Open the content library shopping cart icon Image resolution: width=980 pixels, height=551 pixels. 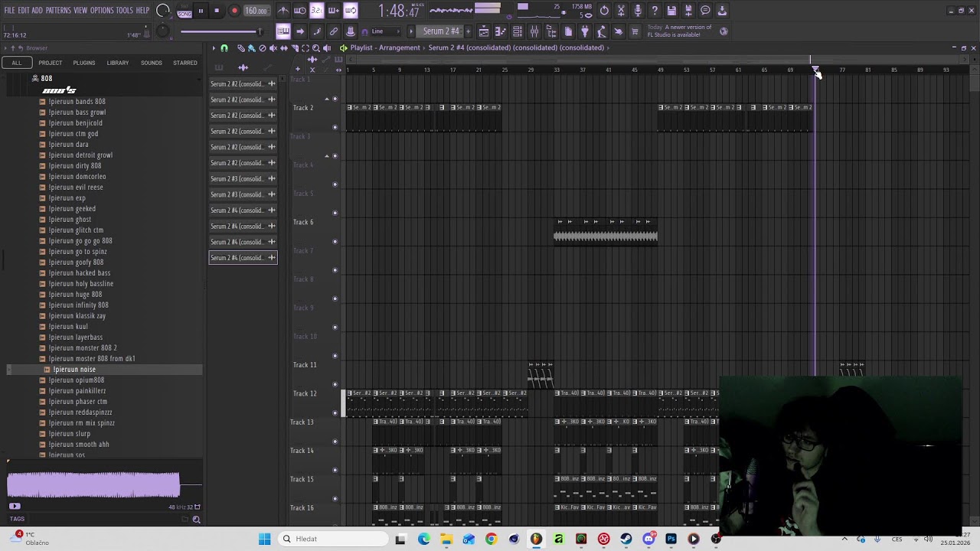(x=635, y=31)
